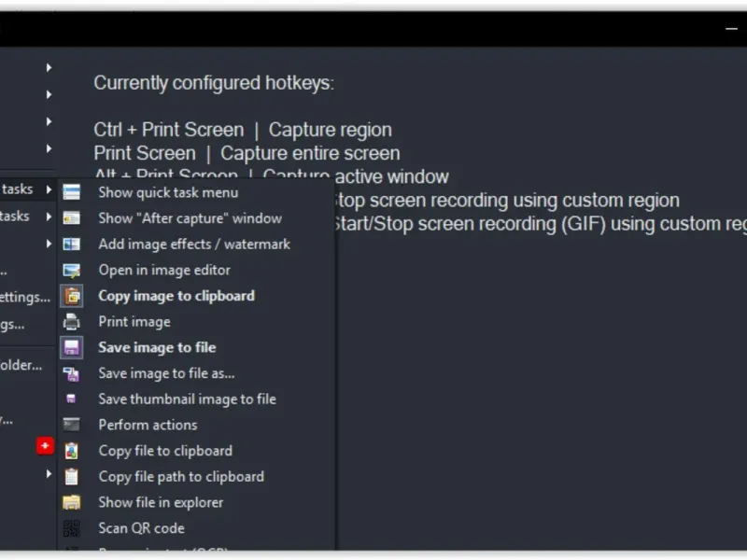Click the red badge icon in left menu
Viewport: 747px width, 560px height.
[x=45, y=446]
